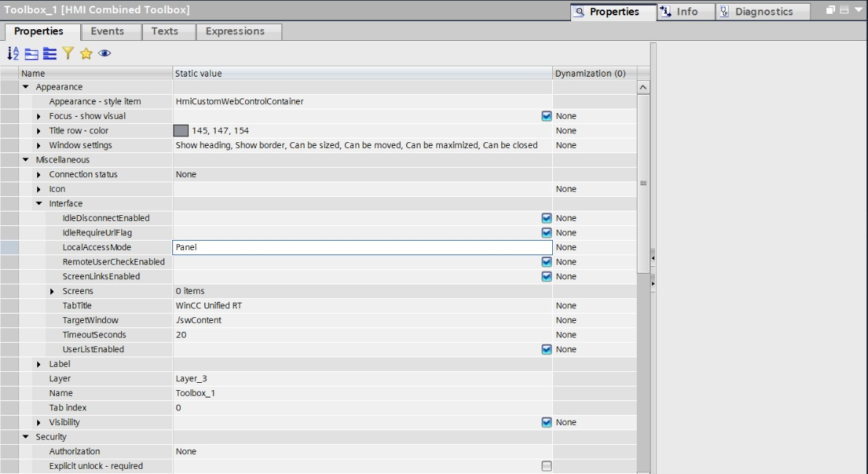The image size is (868, 474).
Task: Click the Authorization value None
Action: [x=186, y=451]
